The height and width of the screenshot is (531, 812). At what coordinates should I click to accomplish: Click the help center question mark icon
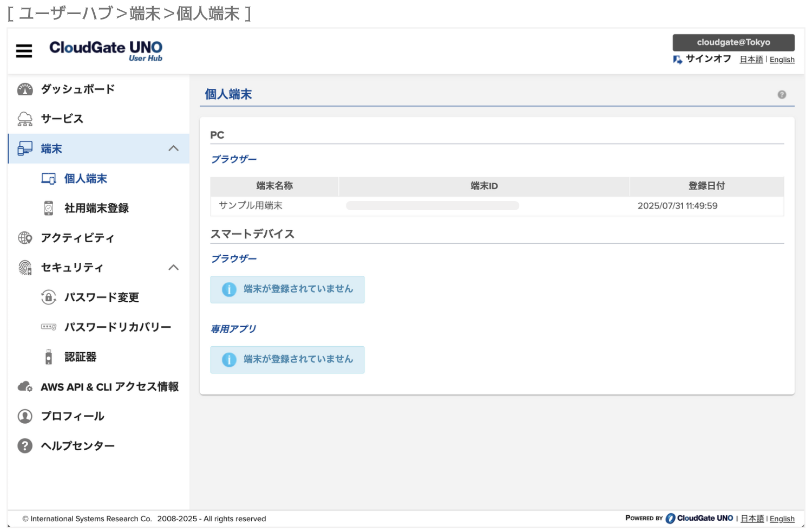pos(25,446)
